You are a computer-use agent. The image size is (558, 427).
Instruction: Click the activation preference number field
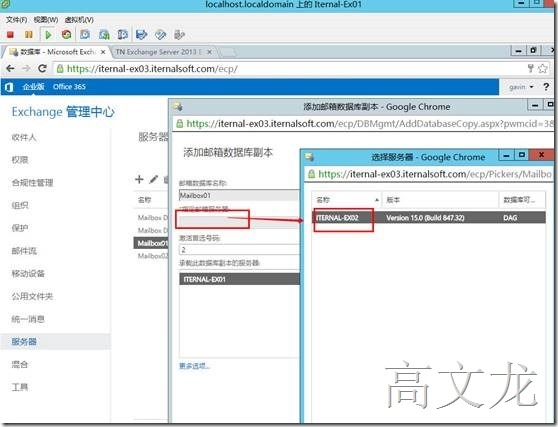[239, 249]
